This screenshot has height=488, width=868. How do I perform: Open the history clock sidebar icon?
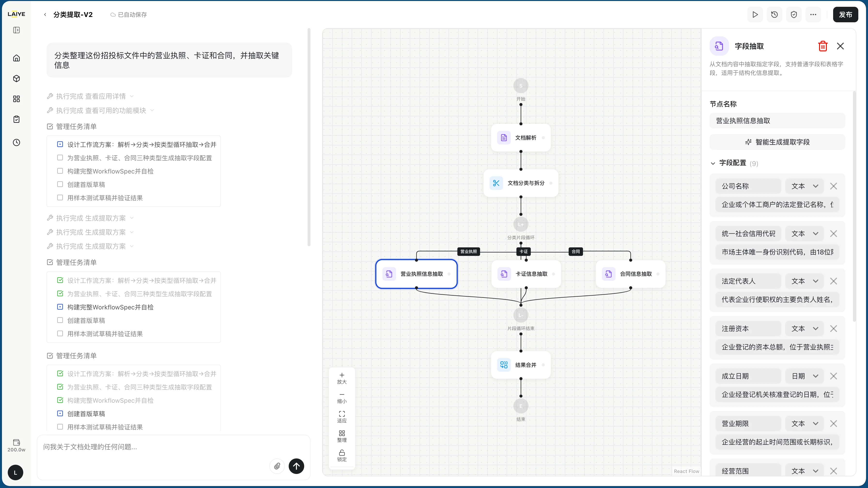point(16,142)
